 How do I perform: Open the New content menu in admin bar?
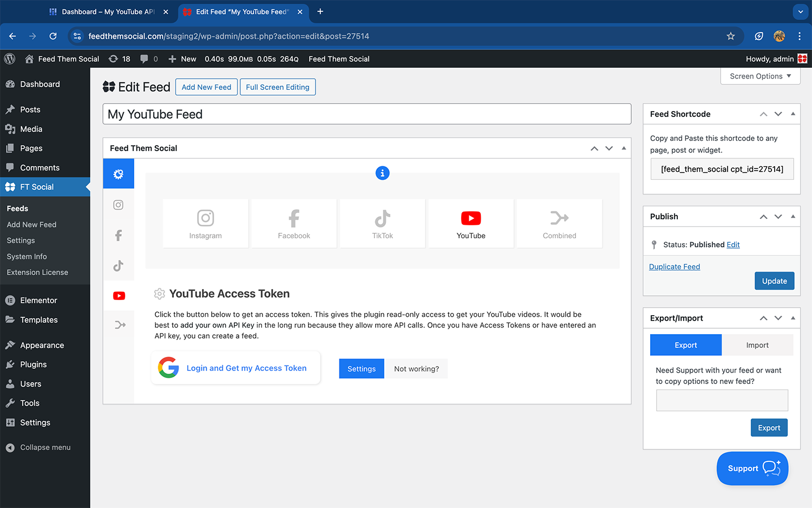tap(182, 58)
